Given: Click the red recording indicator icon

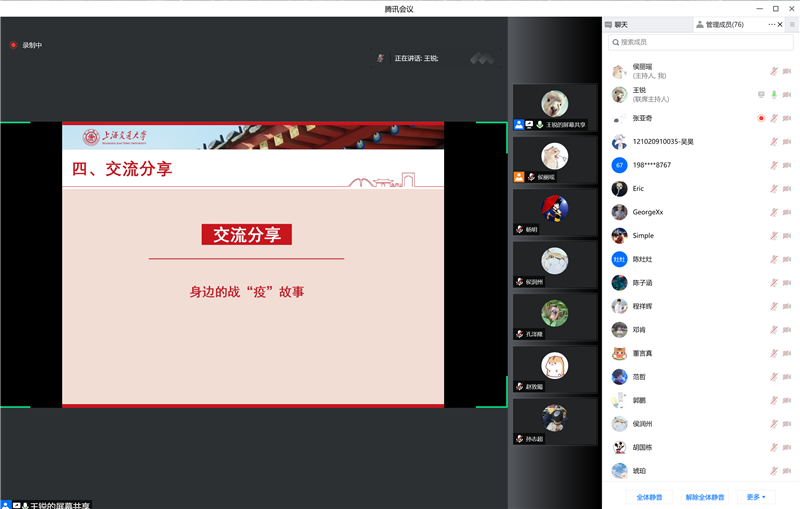Looking at the screenshot, I should click(13, 45).
